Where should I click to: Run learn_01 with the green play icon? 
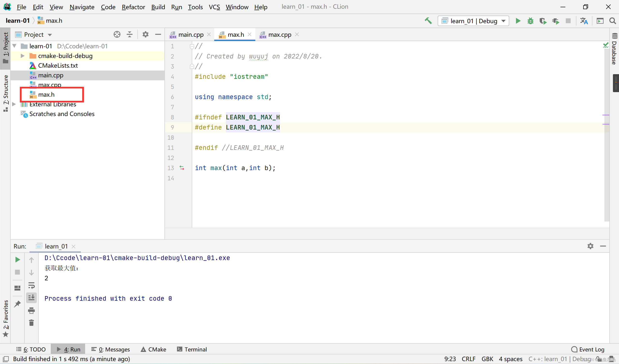coord(518,21)
